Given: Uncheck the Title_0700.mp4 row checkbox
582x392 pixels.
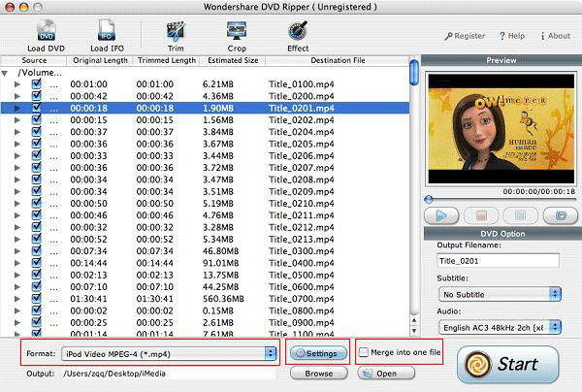Looking at the screenshot, I should click(x=37, y=299).
